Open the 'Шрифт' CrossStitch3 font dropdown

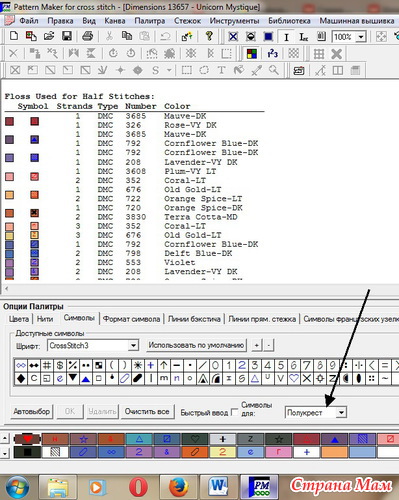[133, 345]
